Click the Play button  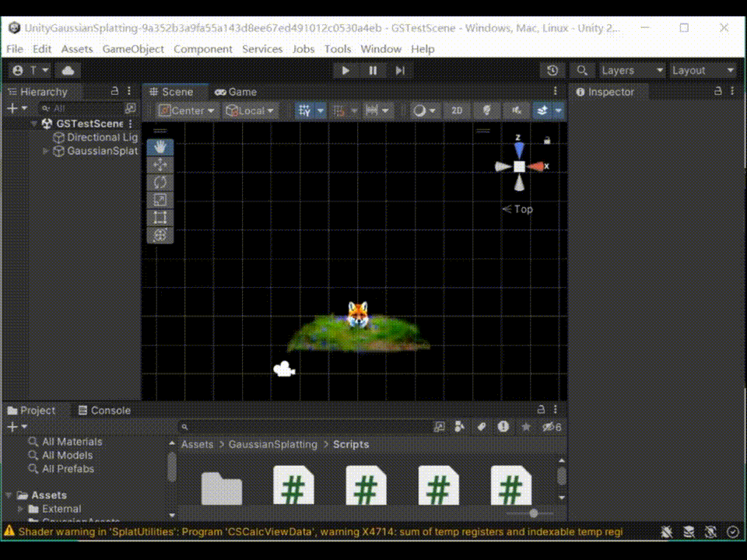point(345,71)
